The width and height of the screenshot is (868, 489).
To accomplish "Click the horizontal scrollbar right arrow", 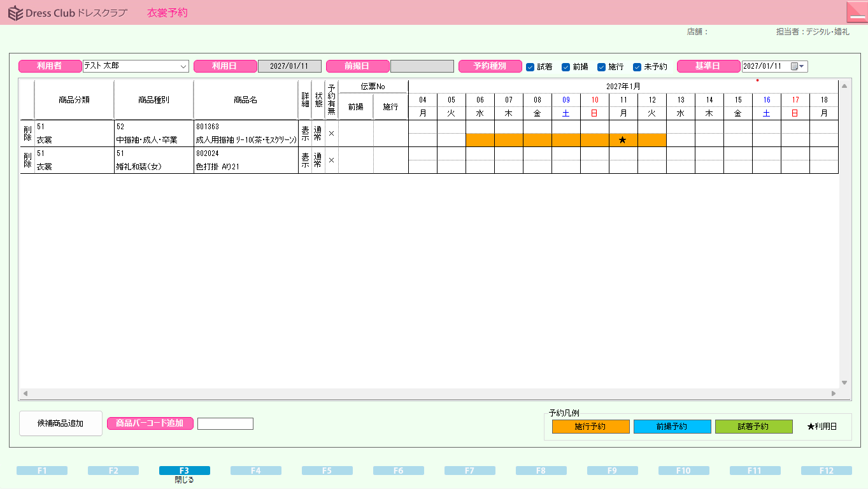I will (x=834, y=393).
